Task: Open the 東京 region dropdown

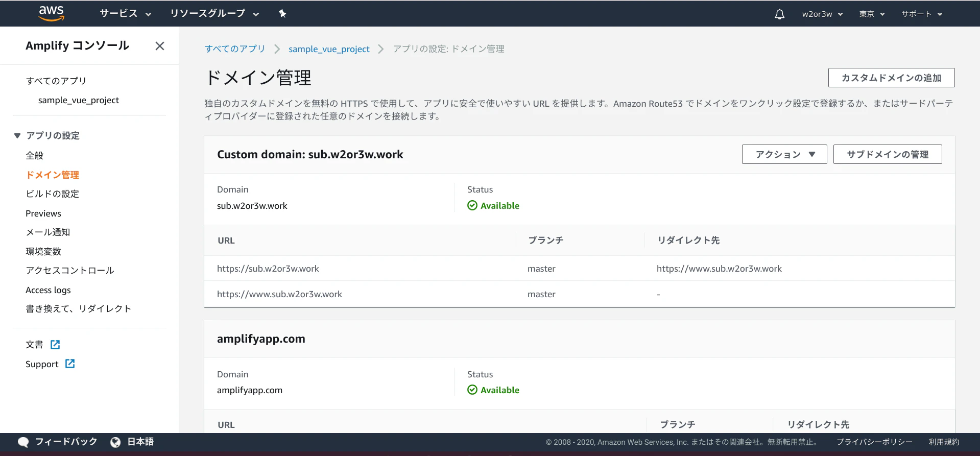Action: coord(872,14)
